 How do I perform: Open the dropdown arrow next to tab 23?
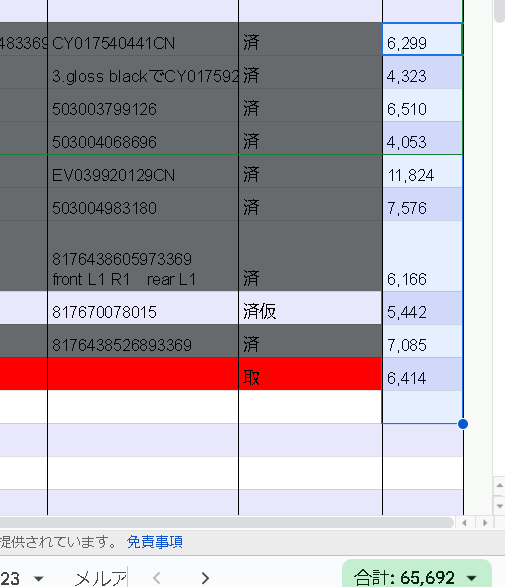point(39,579)
